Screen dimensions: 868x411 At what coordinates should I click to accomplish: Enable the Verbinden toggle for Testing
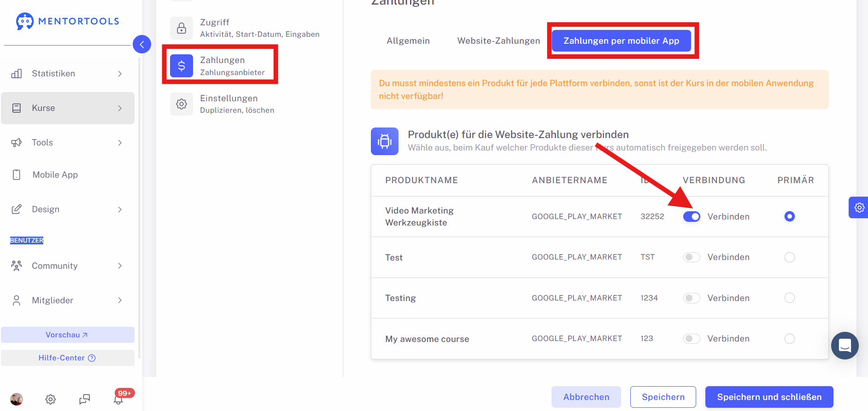[x=692, y=298]
